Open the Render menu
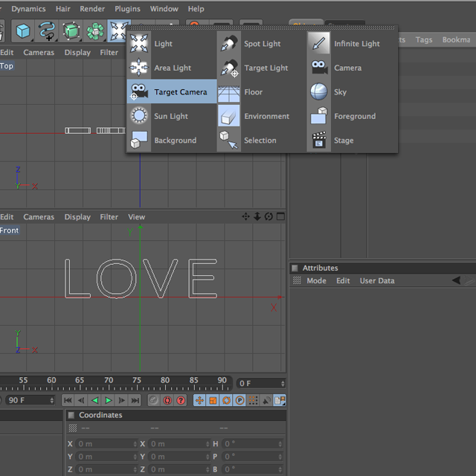476x476 pixels. [92, 9]
